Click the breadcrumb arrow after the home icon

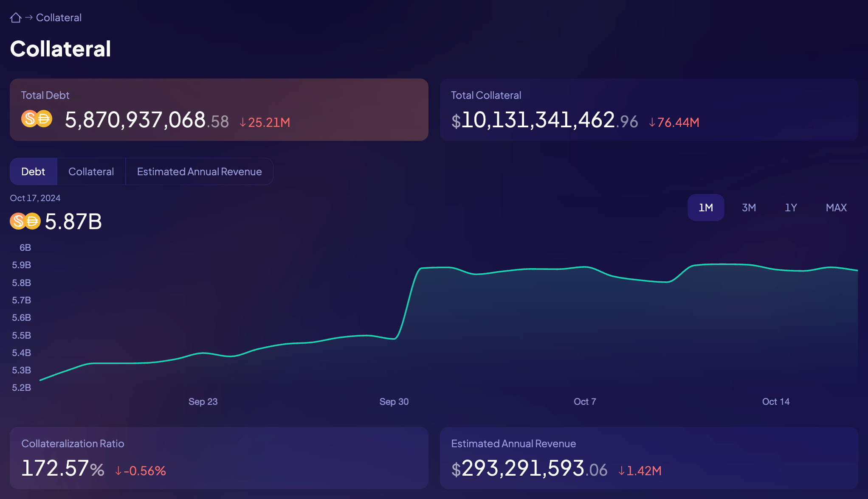pyautogui.click(x=28, y=17)
